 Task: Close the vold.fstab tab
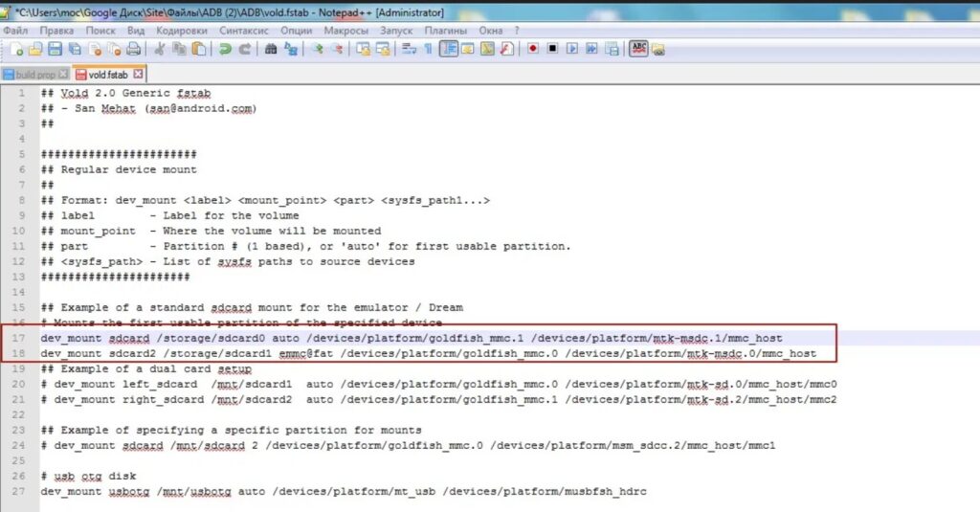coord(138,74)
